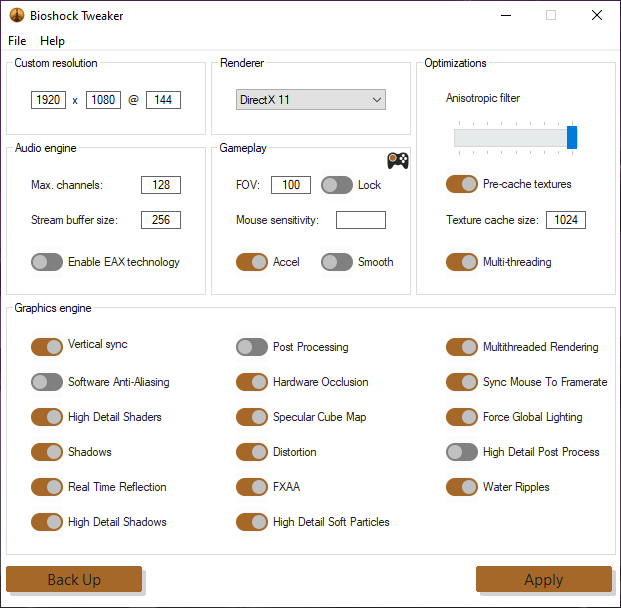
Task: Open the Help menu
Action: tap(52, 41)
